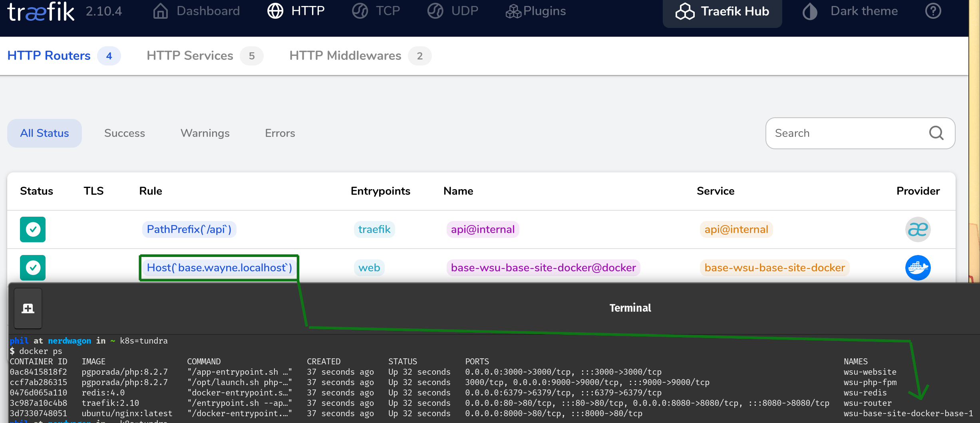The width and height of the screenshot is (980, 423).
Task: Click the Rule column header
Action: point(151,191)
